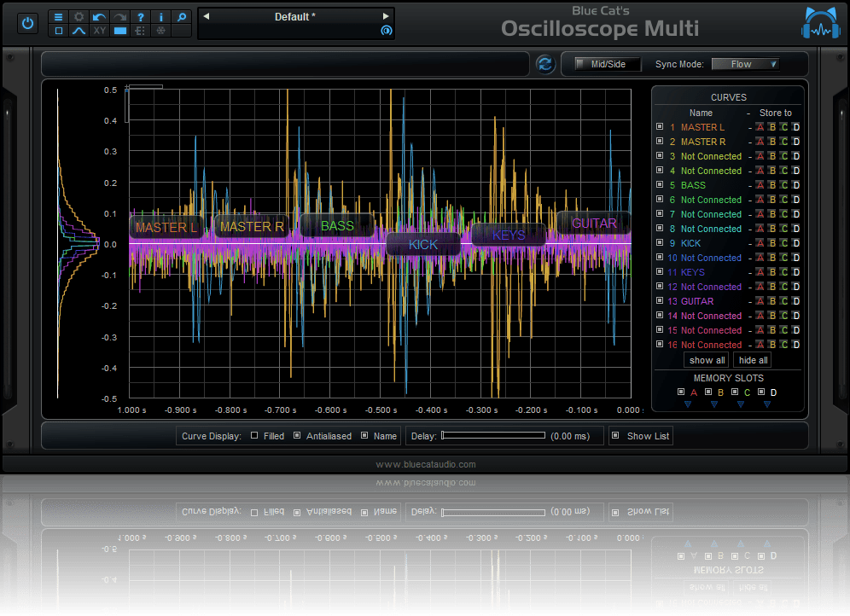
Task: Click the Delay slider track
Action: click(x=493, y=436)
